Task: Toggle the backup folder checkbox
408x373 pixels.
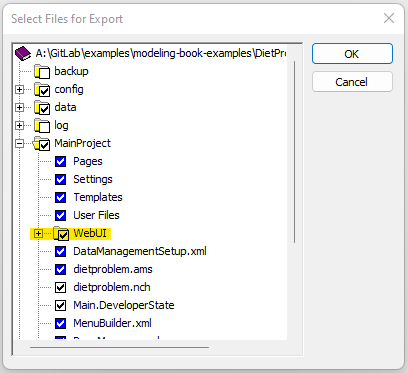Action: (x=44, y=73)
